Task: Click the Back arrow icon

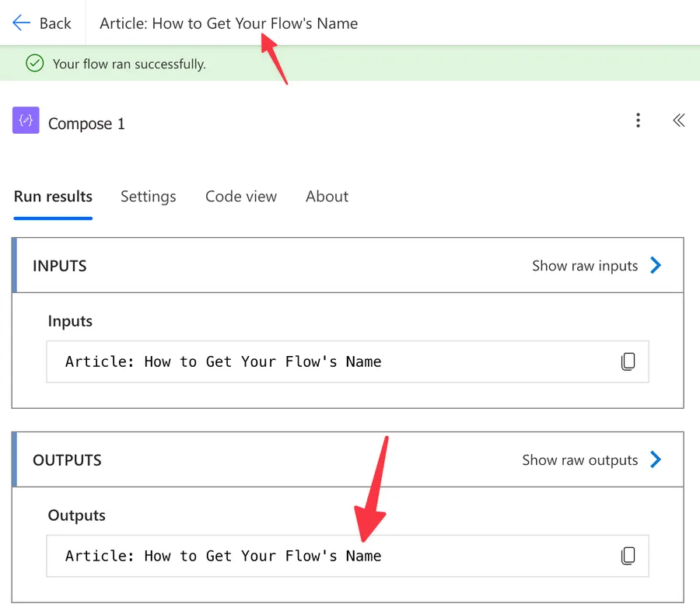Action: tap(21, 23)
